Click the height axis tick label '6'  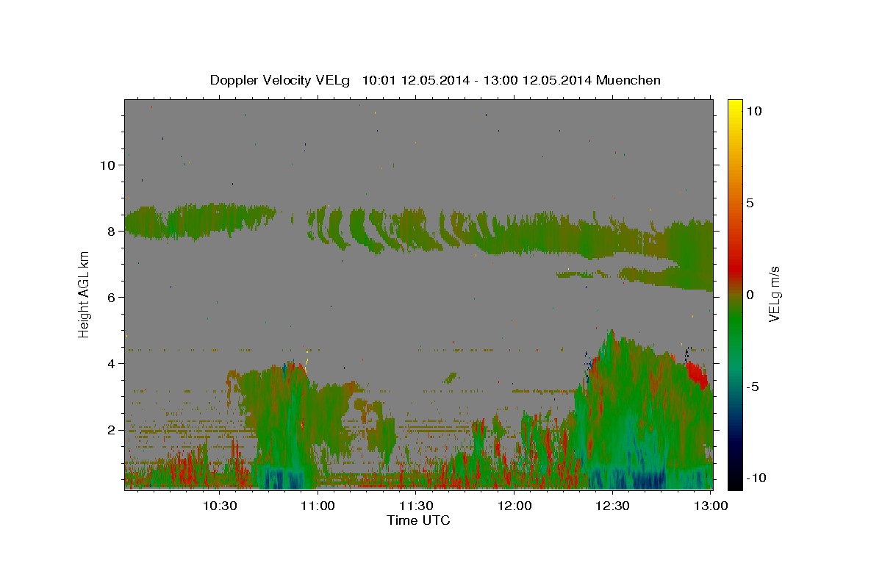click(112, 297)
